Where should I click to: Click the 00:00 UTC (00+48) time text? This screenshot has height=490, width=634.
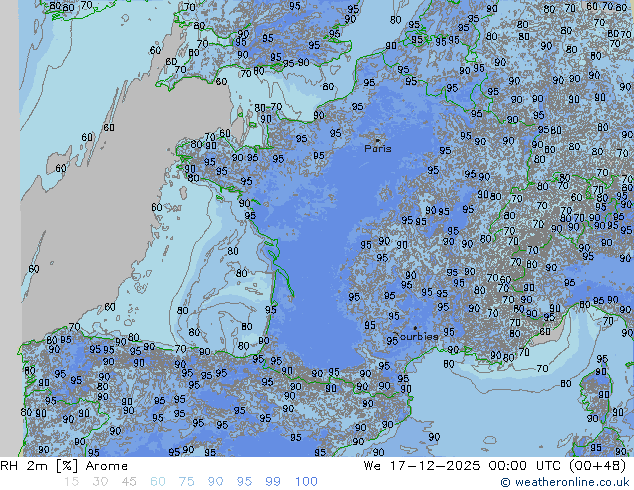tap(557, 466)
